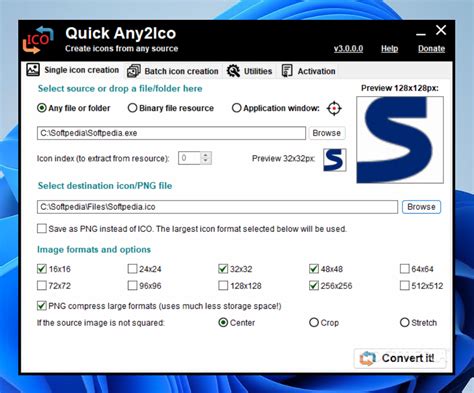Image resolution: width=474 pixels, height=393 pixels.
Task: Click the Utilities gear icon
Action: tap(233, 71)
